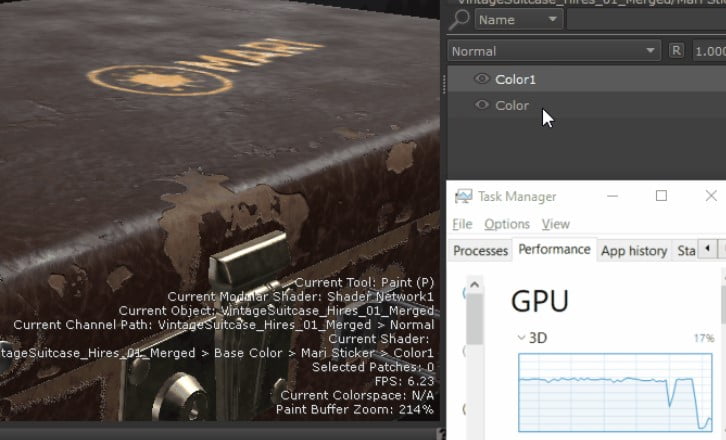Click the R button beside blend mode
This screenshot has width=726, height=440.
pos(676,51)
